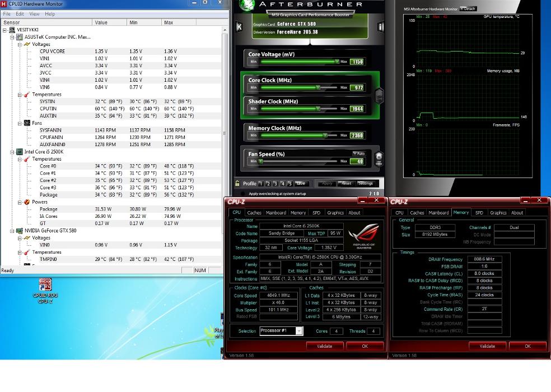The width and height of the screenshot is (551, 392).
Task: Click the thermometer icon under NVIDIA Temperatures
Action: point(27,253)
